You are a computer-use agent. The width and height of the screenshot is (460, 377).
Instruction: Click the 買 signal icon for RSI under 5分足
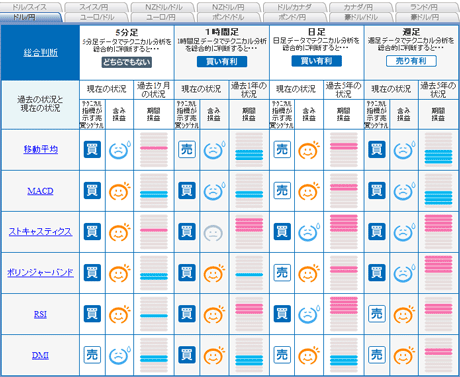(92, 314)
